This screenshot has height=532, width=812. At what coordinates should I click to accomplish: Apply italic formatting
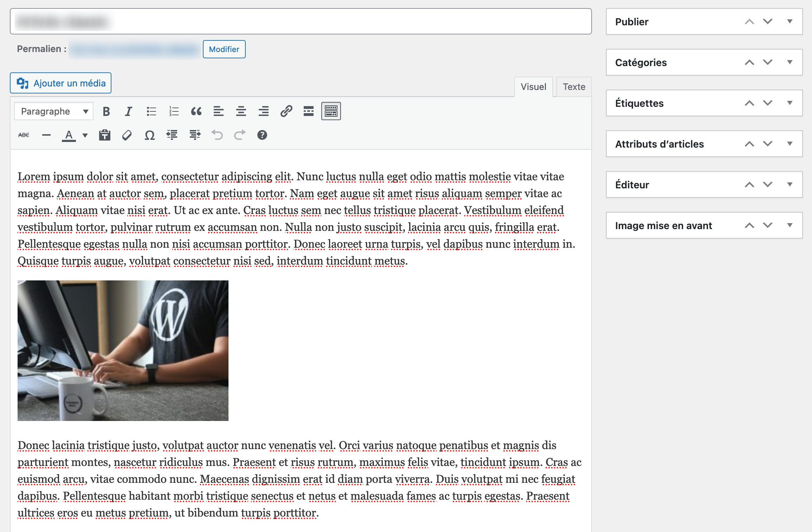point(128,111)
